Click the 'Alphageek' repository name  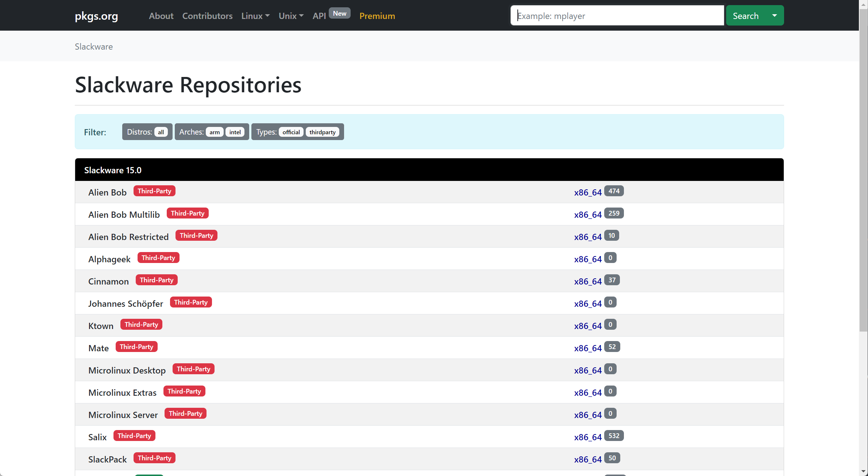coord(109,259)
